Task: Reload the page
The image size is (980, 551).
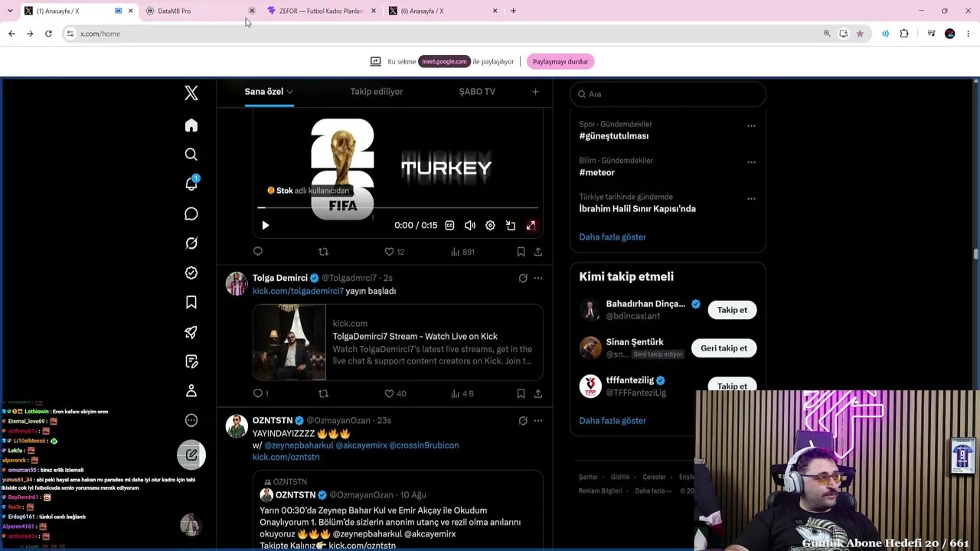Action: (x=48, y=34)
